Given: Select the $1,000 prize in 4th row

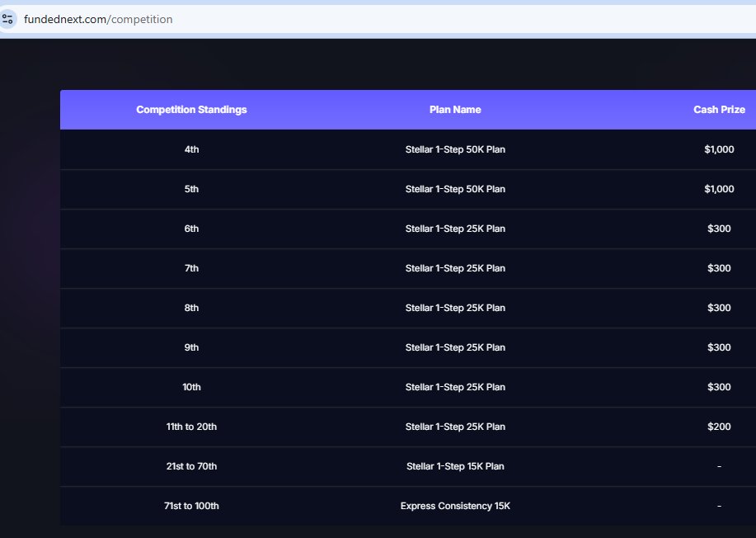Looking at the screenshot, I should [x=719, y=149].
